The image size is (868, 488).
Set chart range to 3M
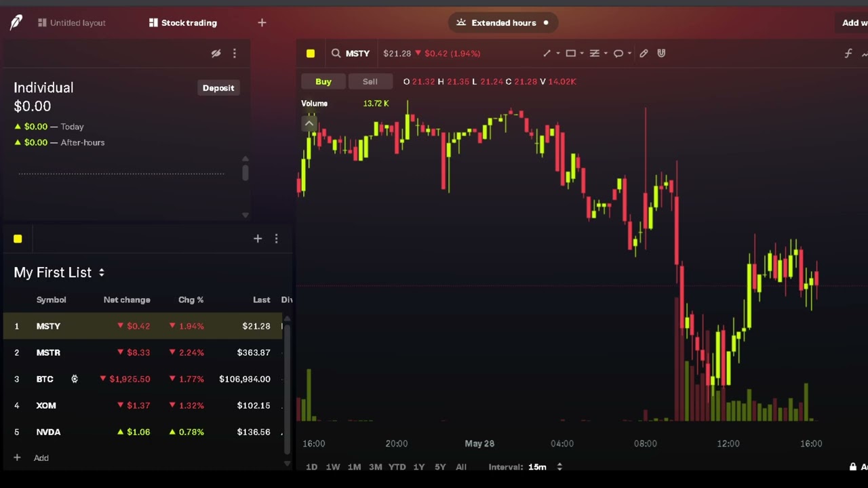375,467
